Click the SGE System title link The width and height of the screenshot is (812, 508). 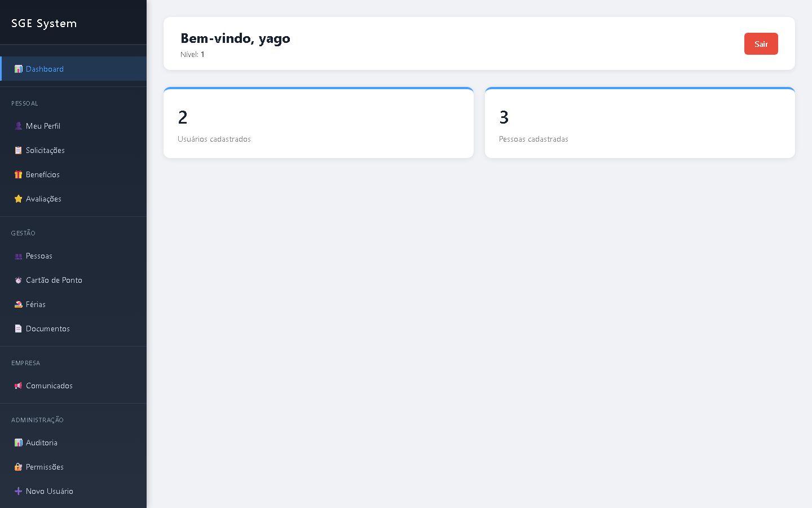pyautogui.click(x=44, y=23)
